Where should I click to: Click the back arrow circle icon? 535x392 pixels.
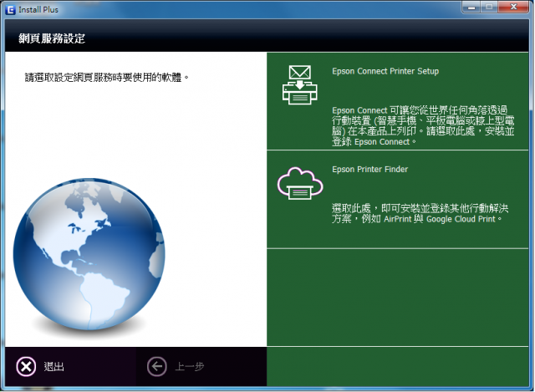pos(157,367)
